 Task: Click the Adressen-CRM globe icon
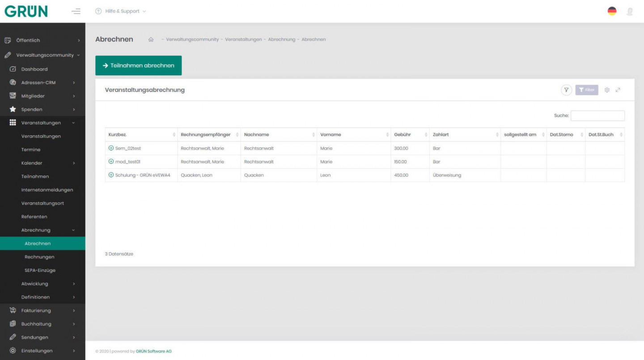(x=13, y=82)
